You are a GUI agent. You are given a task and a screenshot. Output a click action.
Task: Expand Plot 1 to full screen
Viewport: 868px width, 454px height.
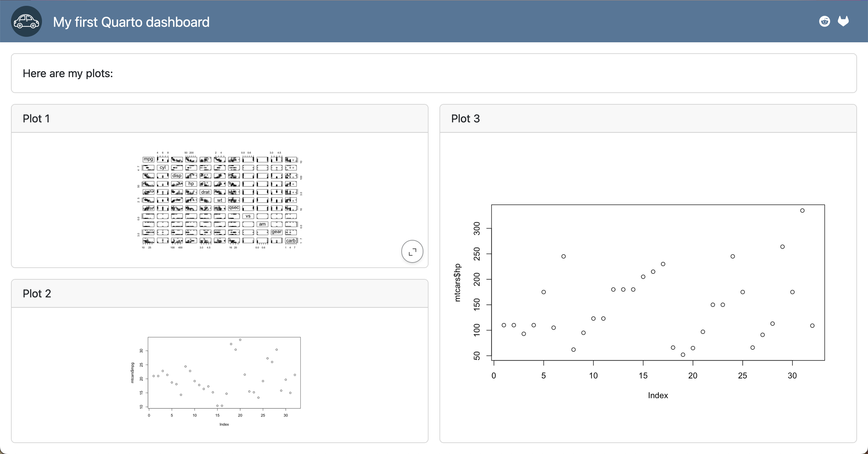pyautogui.click(x=412, y=252)
